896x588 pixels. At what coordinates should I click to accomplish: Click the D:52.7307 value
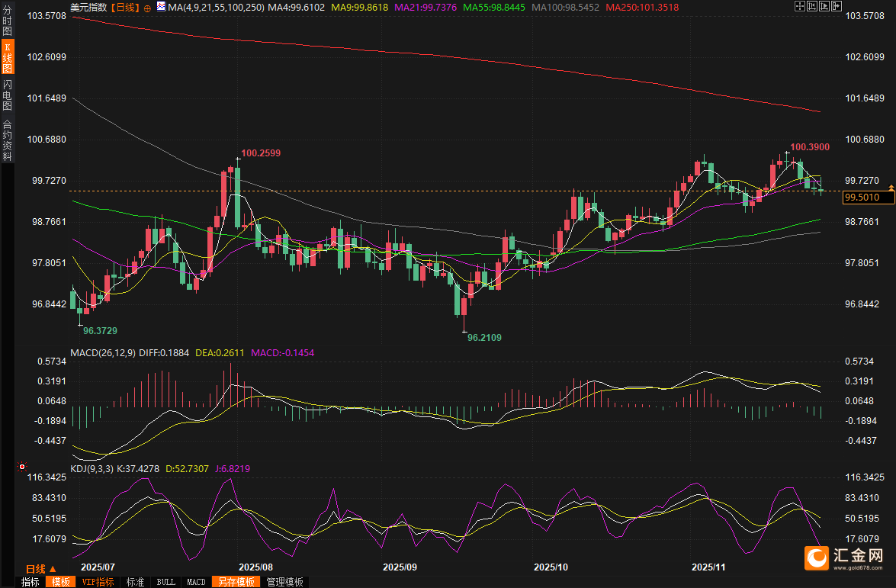[x=187, y=468]
